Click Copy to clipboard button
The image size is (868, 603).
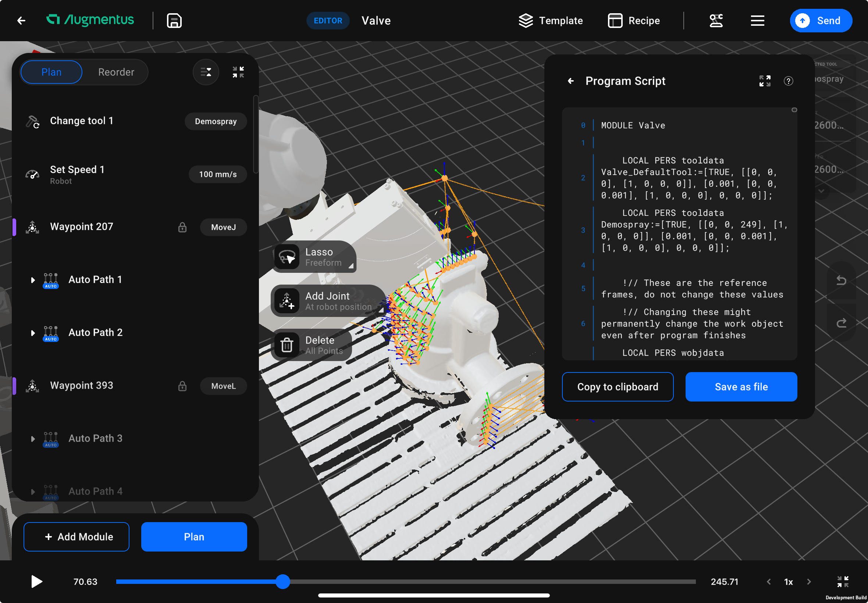(618, 386)
